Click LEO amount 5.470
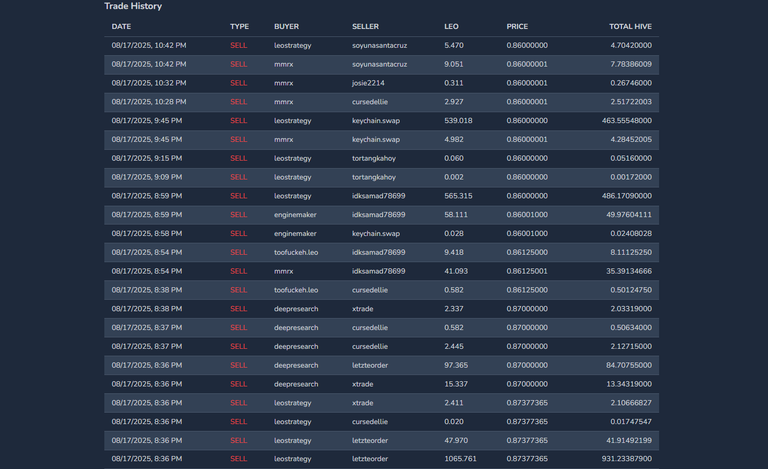 454,46
